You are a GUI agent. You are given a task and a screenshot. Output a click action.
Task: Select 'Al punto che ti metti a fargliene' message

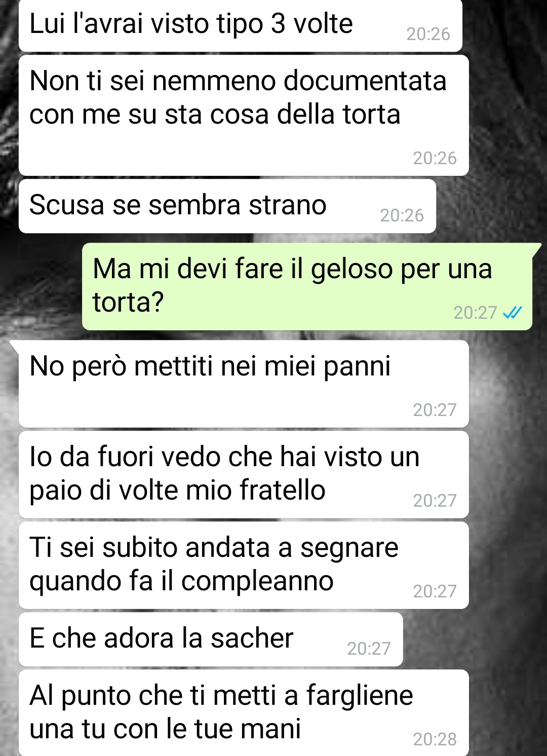tap(244, 713)
